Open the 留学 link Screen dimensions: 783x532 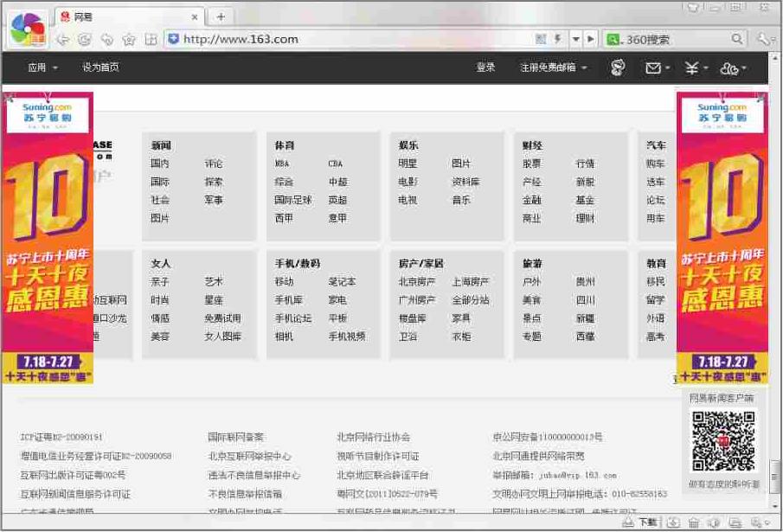[655, 299]
